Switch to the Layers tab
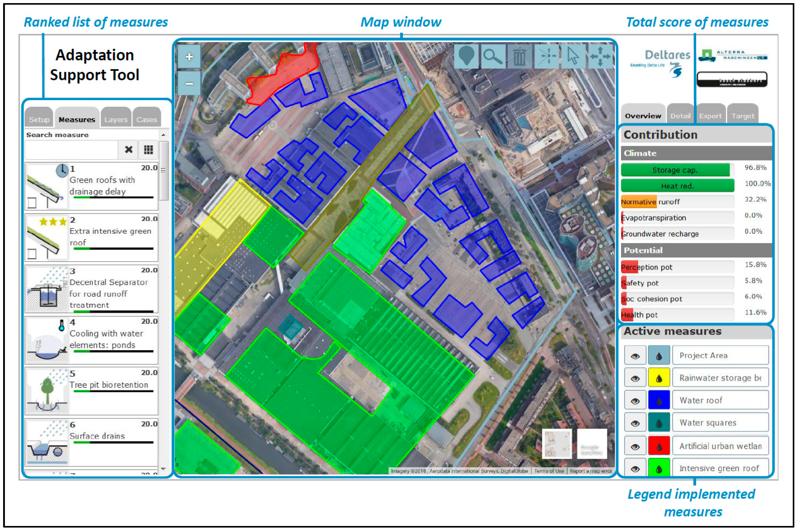Screen dimensions: 799x532 (116, 120)
